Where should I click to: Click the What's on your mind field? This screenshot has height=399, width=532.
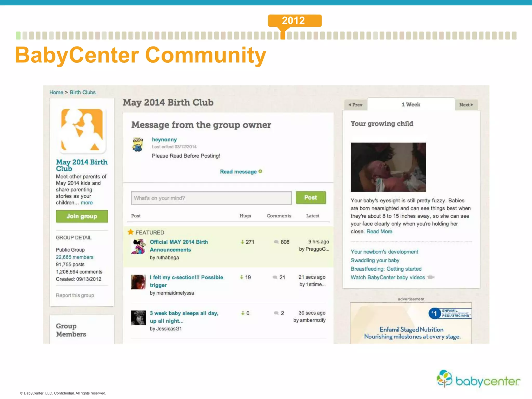tap(211, 198)
